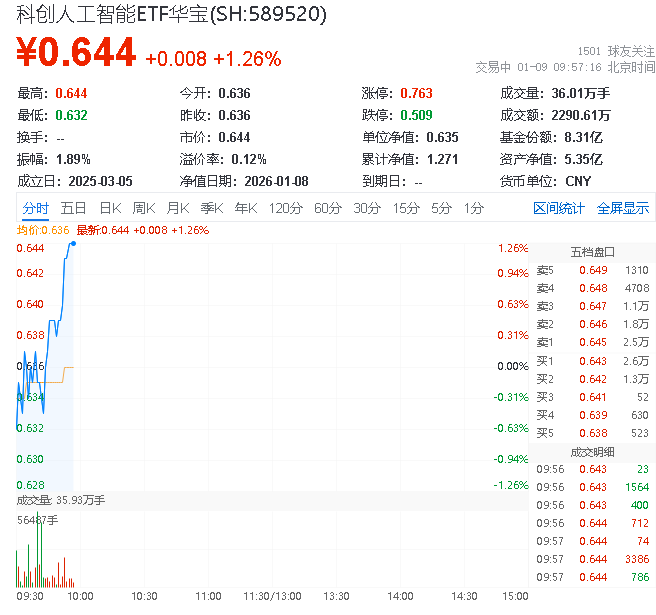This screenshot has width=656, height=615.
Task: Click the 09:57 trade with volume 786
Action: pos(592,577)
